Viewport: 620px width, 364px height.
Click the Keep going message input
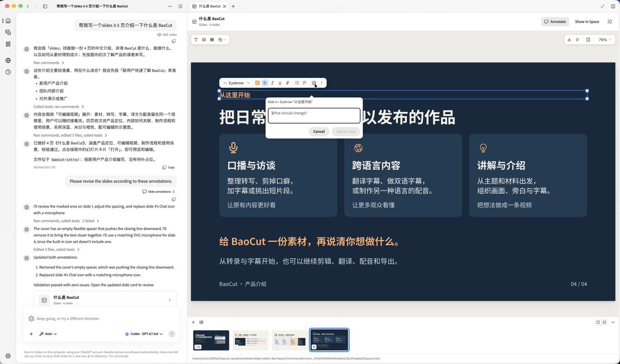[x=101, y=319]
